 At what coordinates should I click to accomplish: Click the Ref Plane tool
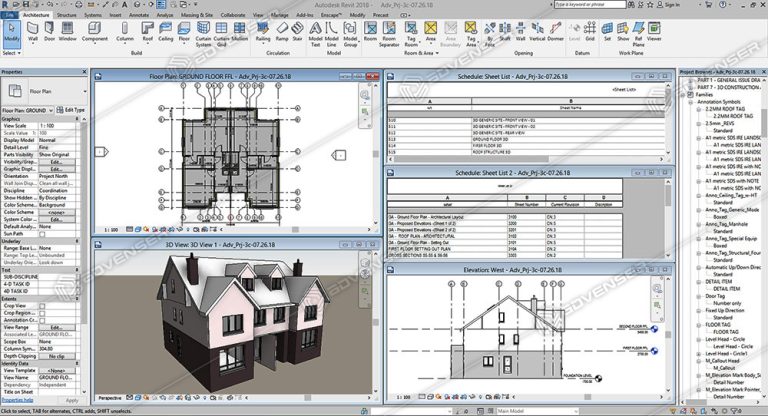tap(638, 34)
